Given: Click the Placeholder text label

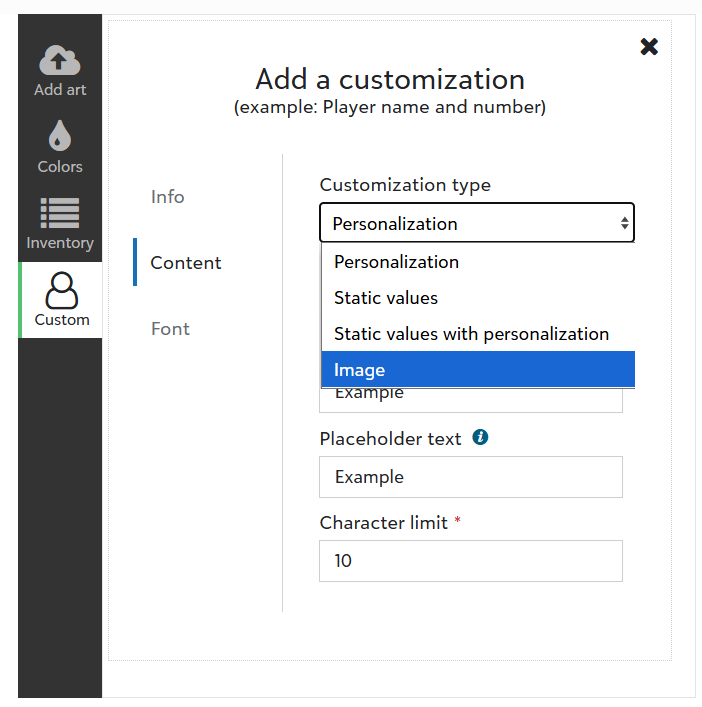Looking at the screenshot, I should 390,439.
